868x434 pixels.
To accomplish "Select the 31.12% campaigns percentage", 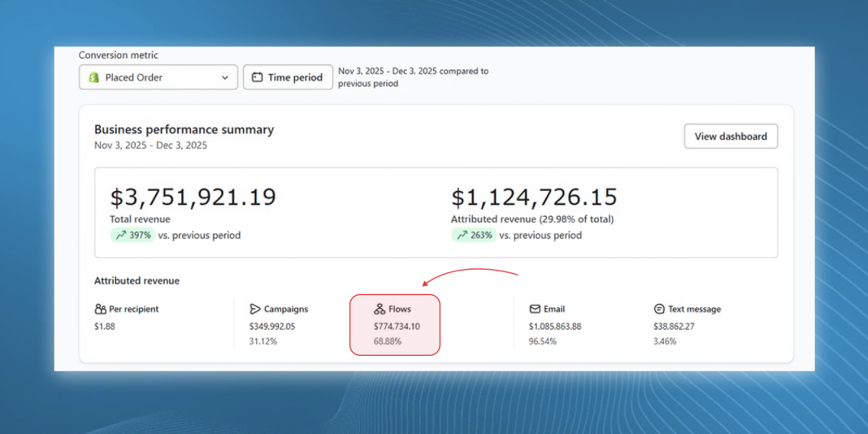I will point(263,341).
